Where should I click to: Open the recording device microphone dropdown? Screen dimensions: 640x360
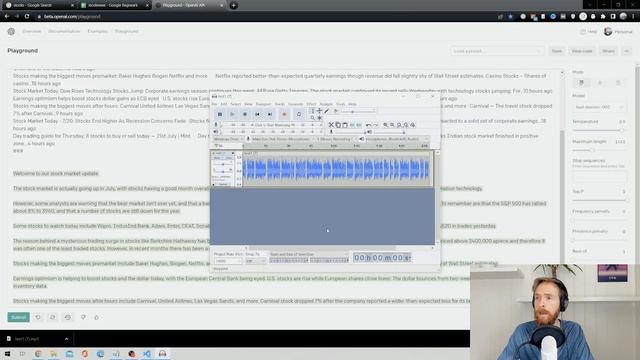(x=282, y=139)
